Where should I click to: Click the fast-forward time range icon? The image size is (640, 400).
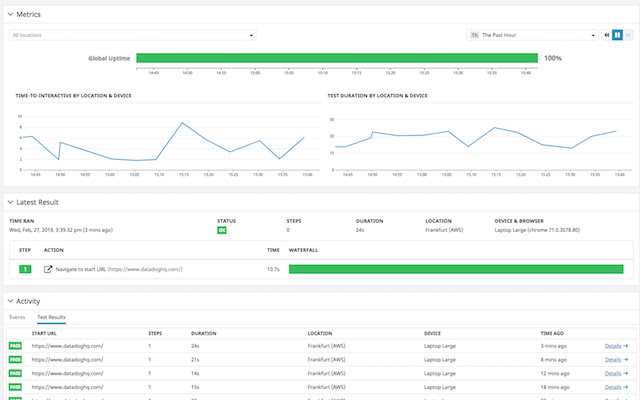628,35
